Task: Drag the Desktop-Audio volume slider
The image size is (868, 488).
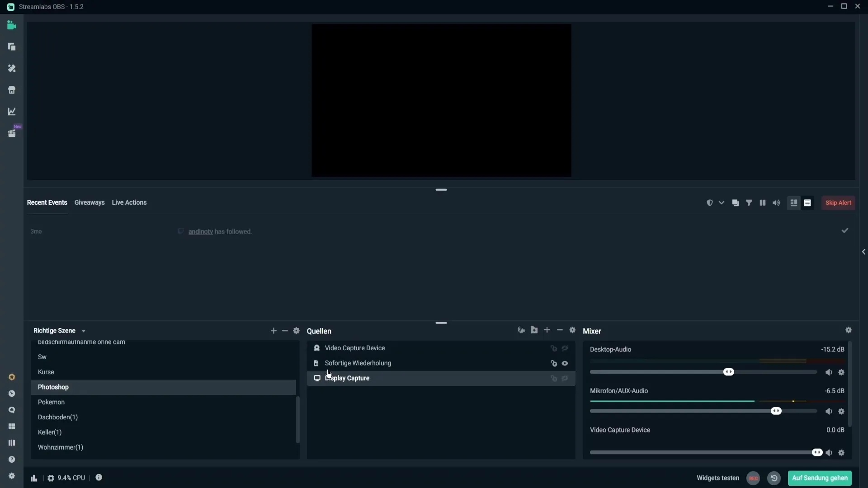Action: point(729,372)
